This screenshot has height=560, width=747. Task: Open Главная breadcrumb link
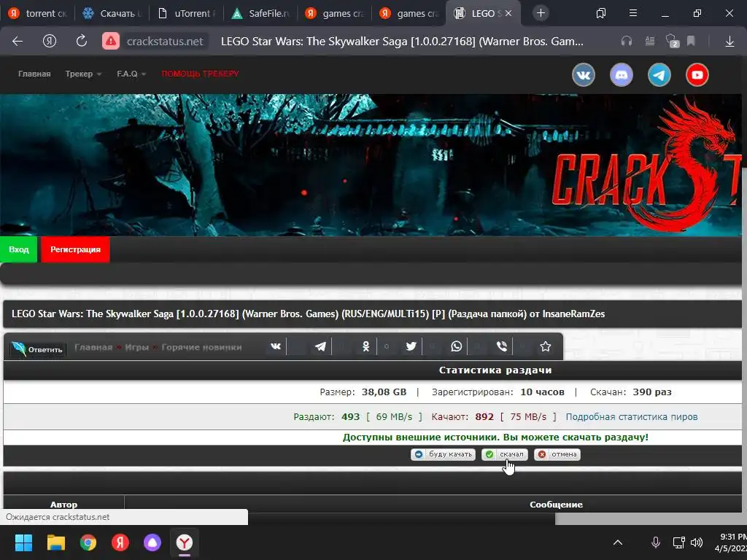click(93, 347)
